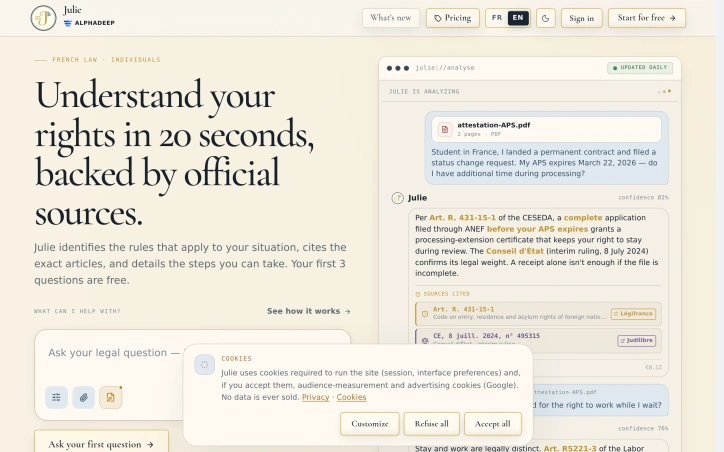
Task: Click Ask your first question button
Action: coord(102,444)
